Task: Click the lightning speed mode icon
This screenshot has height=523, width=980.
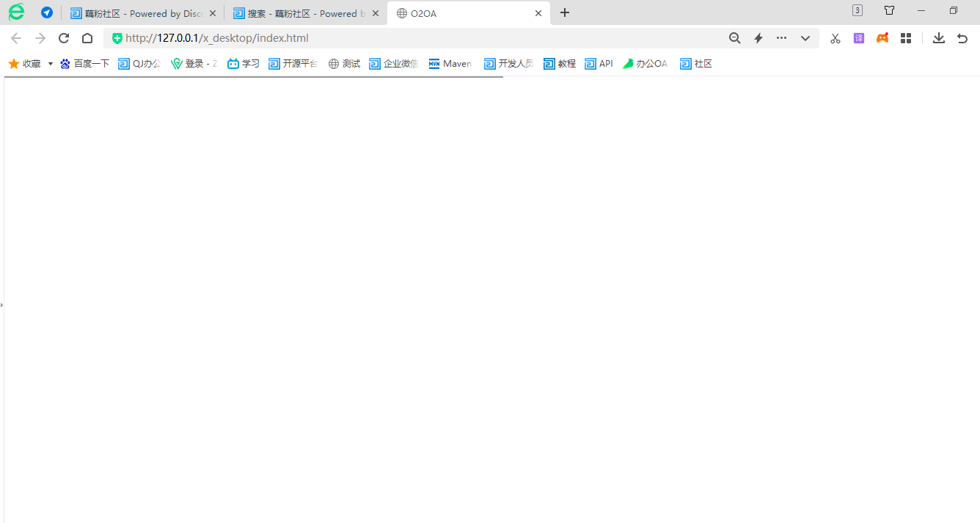Action: pos(758,37)
